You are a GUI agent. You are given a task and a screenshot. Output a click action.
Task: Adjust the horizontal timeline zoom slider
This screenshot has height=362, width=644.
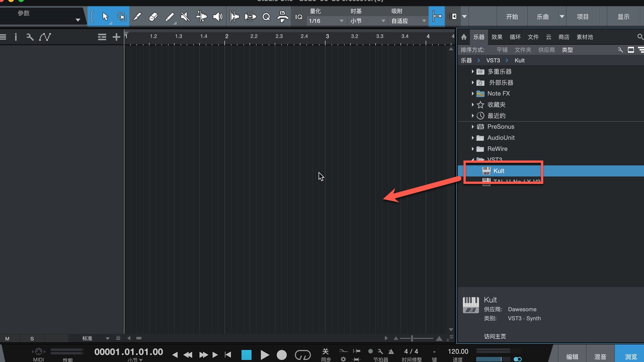(412, 339)
